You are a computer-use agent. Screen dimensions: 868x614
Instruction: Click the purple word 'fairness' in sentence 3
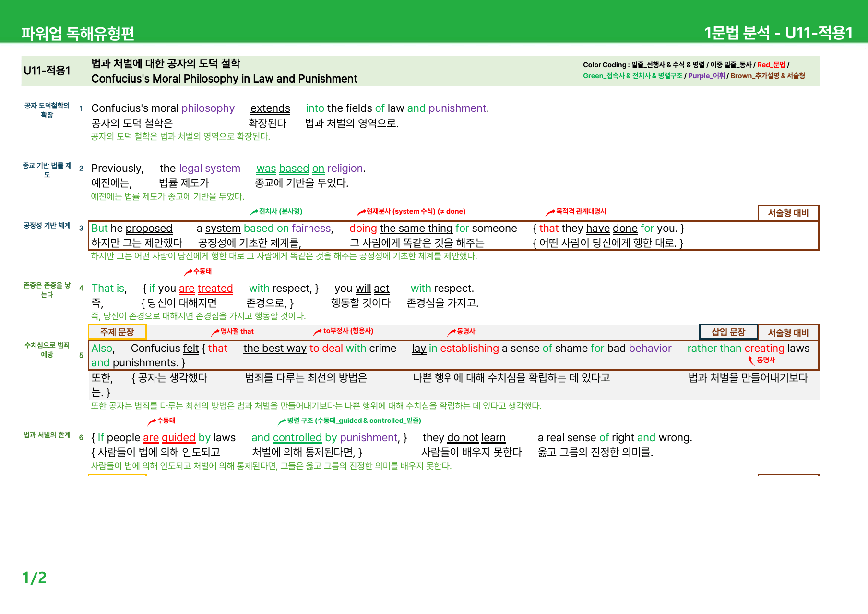click(311, 229)
